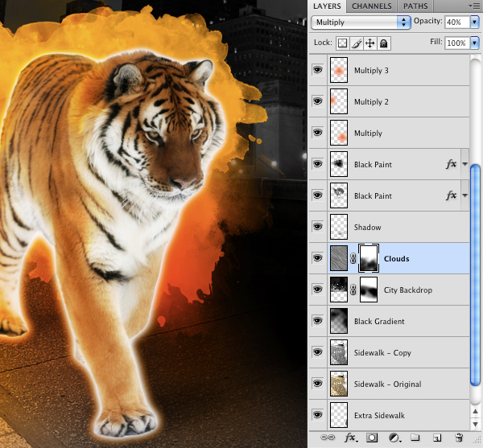Open the Multiply blend mode dropdown
The width and height of the screenshot is (483, 448).
coord(361,23)
